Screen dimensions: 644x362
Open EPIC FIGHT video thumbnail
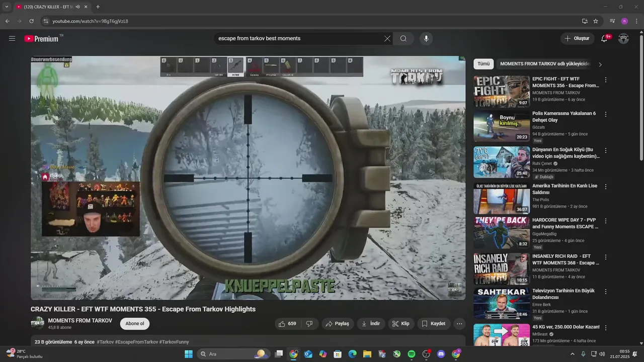click(x=502, y=92)
